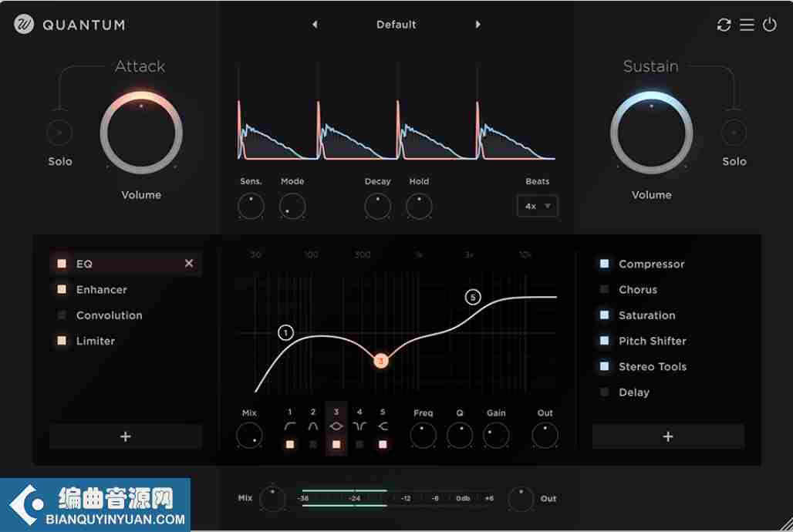Select the Stereo Tools module

click(653, 367)
